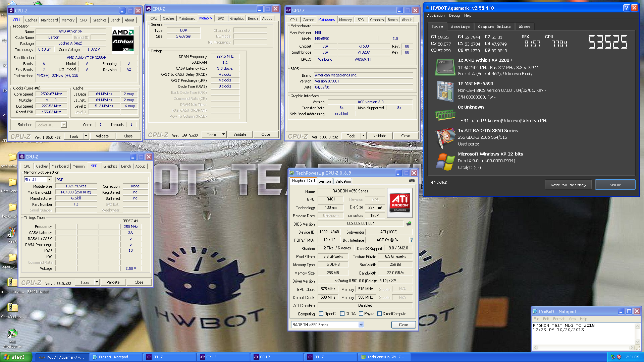The width and height of the screenshot is (644, 362).
Task: Open Tools dropdown arrow in CPU-Z CPU window
Action: [86, 136]
